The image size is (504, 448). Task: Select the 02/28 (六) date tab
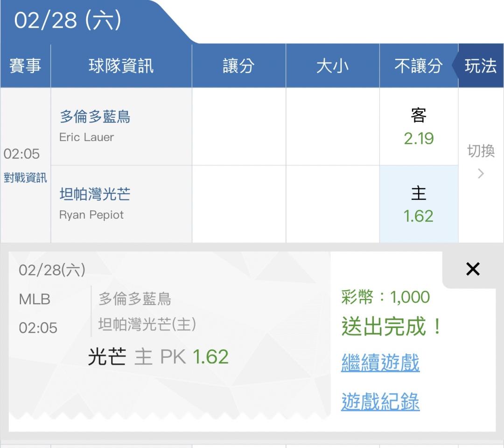pos(68,21)
